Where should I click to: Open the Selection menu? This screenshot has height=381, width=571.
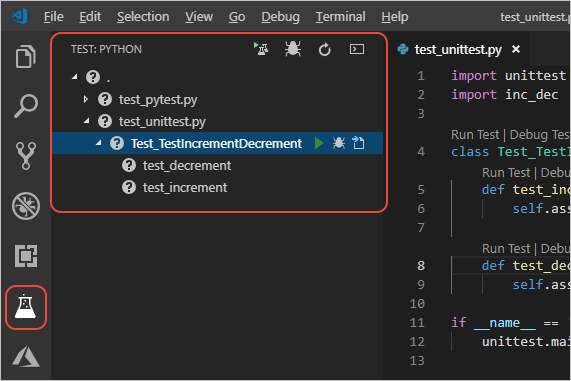click(143, 17)
